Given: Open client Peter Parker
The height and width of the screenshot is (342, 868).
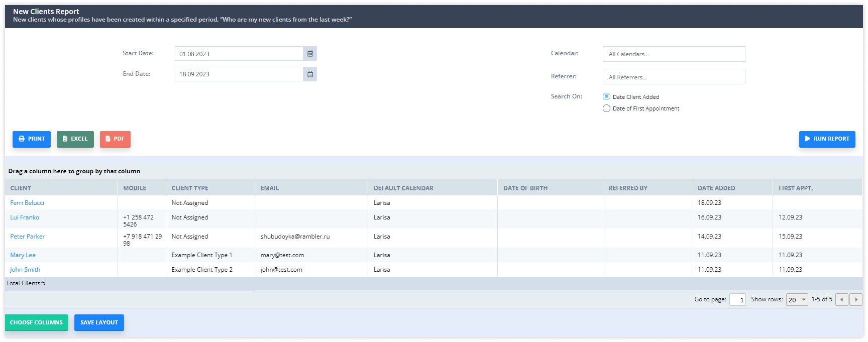Looking at the screenshot, I should point(28,237).
